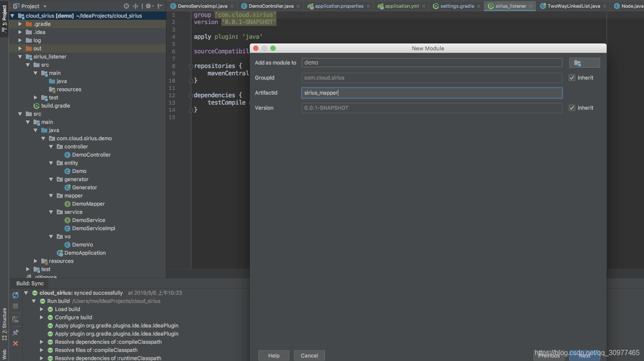Click the GroupId input field
This screenshot has height=361, width=644.
(x=432, y=78)
